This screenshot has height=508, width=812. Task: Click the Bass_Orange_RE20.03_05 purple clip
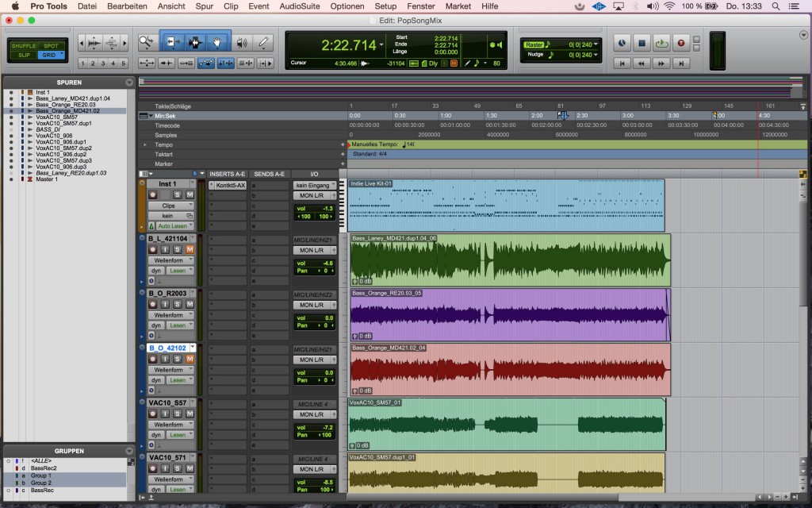[x=510, y=314]
